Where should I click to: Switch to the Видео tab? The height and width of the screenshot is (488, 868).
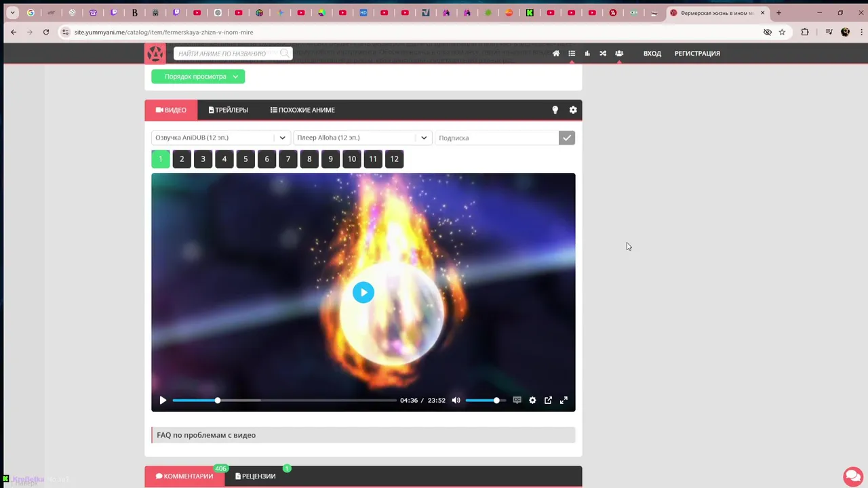pos(171,110)
